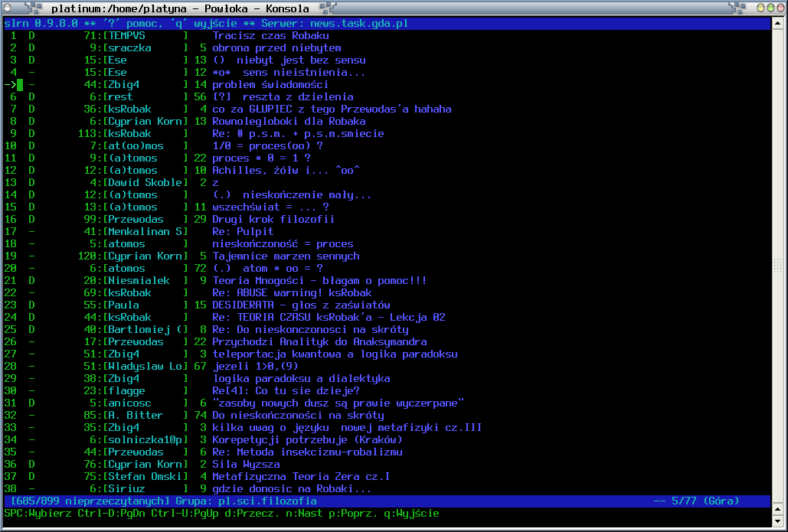Screen dimensions: 788x532
Task: Click the grip handle on the right scrollbar
Action: click(777, 266)
